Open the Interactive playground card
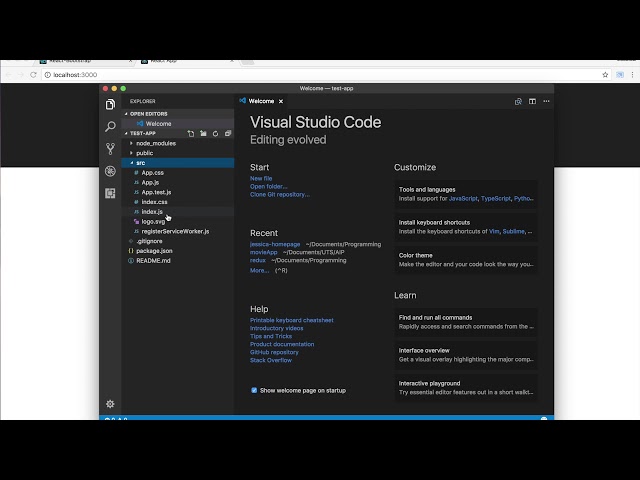Viewport: 640px width, 480px height. (x=466, y=388)
